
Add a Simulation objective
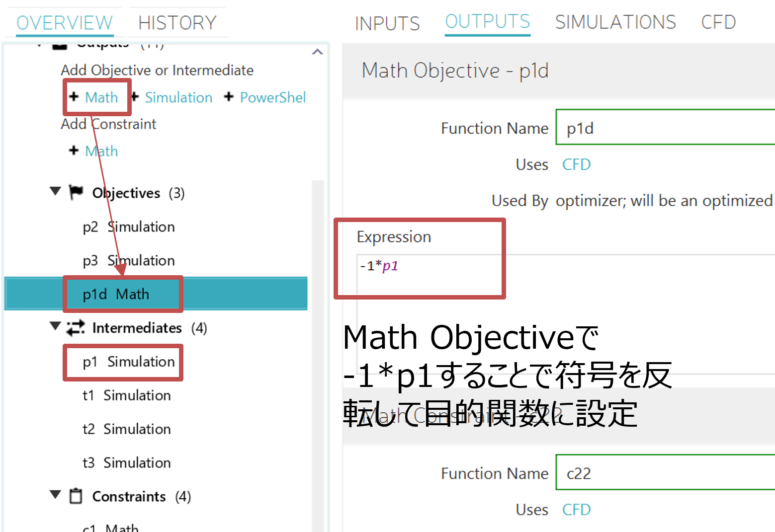point(178,97)
